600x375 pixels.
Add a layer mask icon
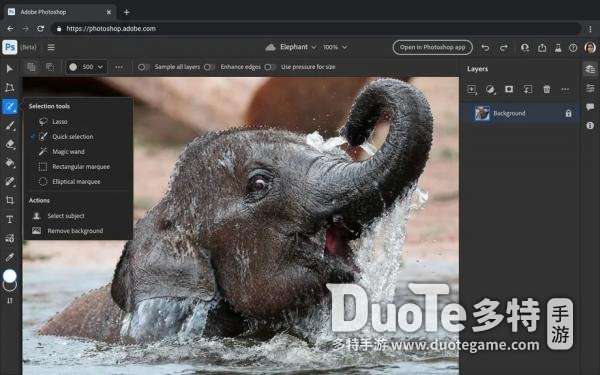pos(509,89)
